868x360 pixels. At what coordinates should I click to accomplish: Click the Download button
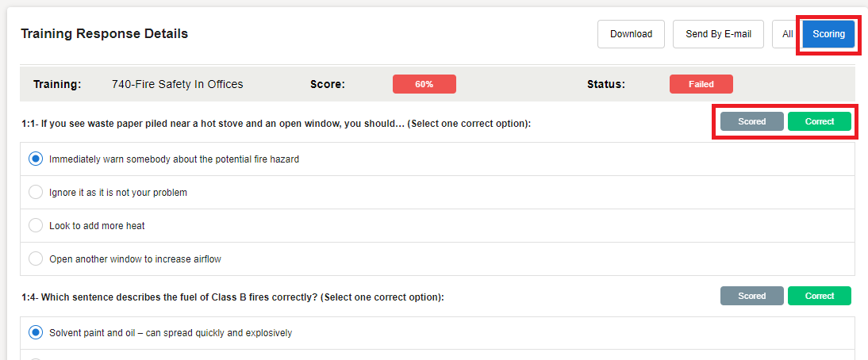pos(631,34)
